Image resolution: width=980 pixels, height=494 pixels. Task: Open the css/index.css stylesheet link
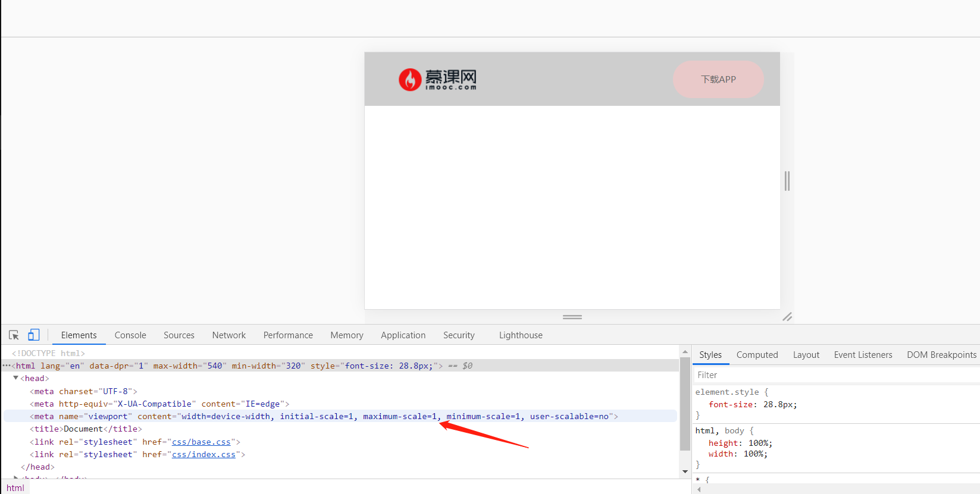tap(203, 454)
